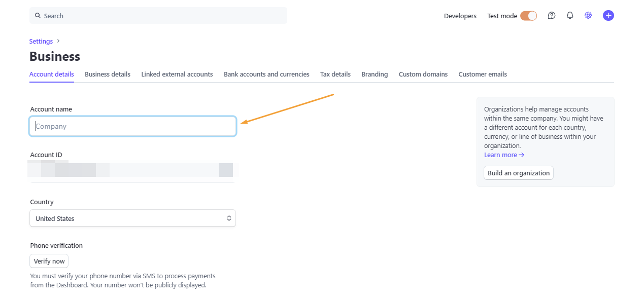Click the Business page heading

[x=55, y=56]
